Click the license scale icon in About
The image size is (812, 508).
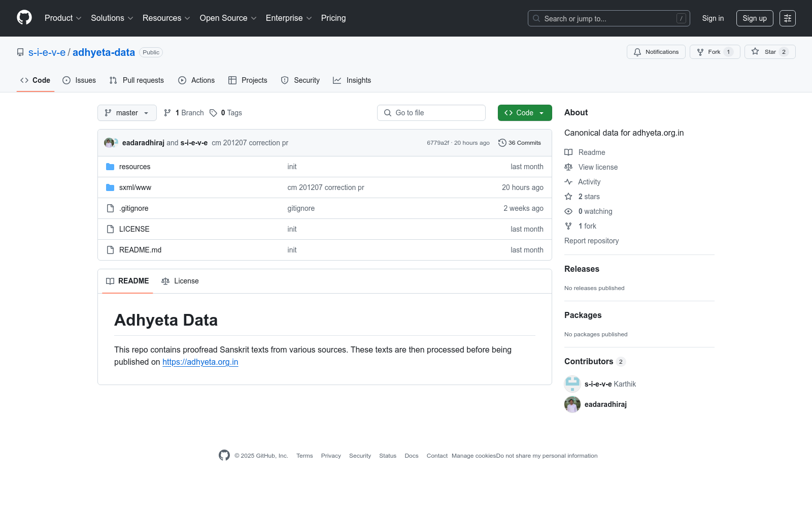point(568,167)
